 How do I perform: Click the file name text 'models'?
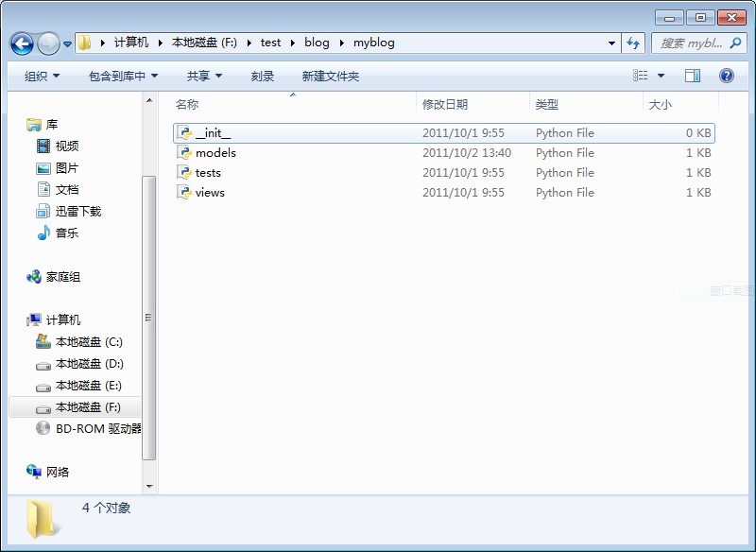pos(215,153)
